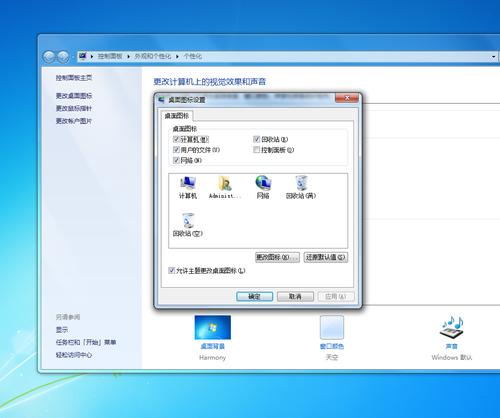Select the 计算机 icon in the preview list
This screenshot has height=418, width=500.
click(x=188, y=188)
